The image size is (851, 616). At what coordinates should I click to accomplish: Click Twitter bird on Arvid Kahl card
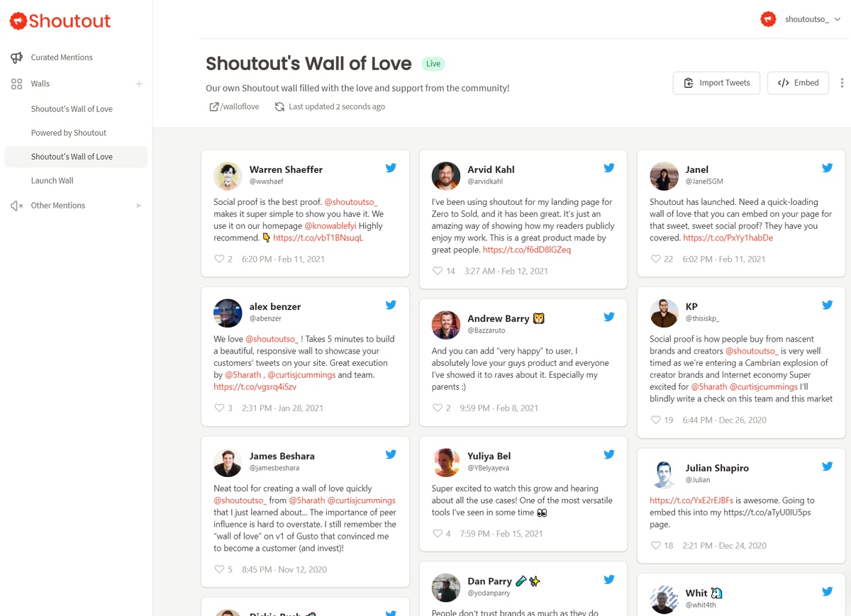point(609,168)
